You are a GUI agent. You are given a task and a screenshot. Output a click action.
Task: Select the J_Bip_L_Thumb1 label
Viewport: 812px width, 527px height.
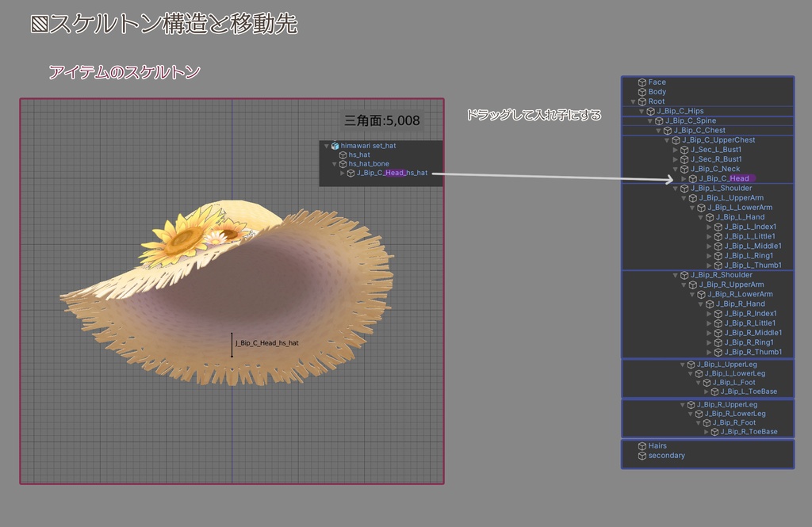point(753,265)
